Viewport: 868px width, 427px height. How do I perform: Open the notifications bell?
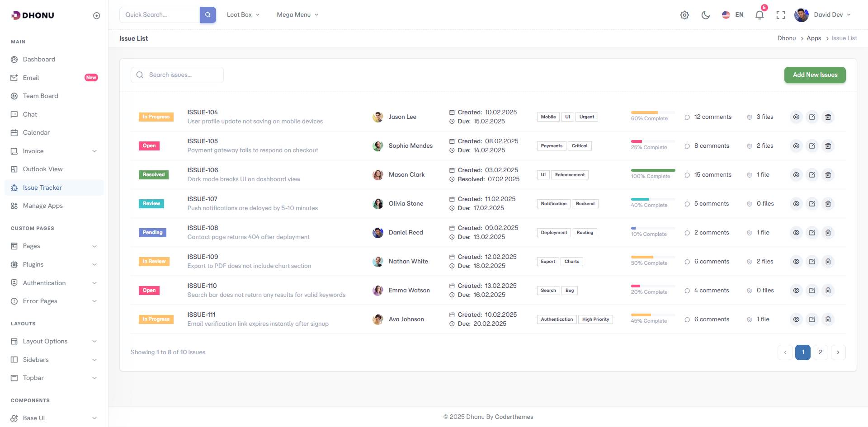(x=759, y=15)
